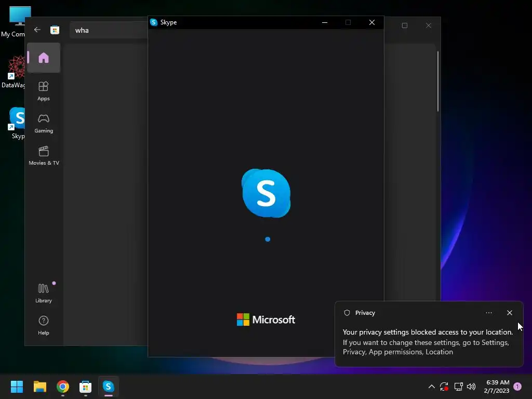Open Help in Microsoft Store sidebar
Viewport: 532px width, 399px height.
(44, 325)
